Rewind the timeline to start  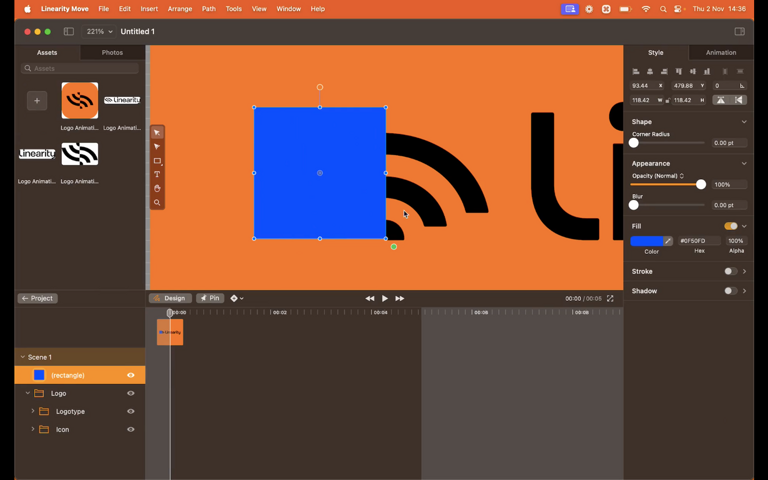(x=369, y=298)
